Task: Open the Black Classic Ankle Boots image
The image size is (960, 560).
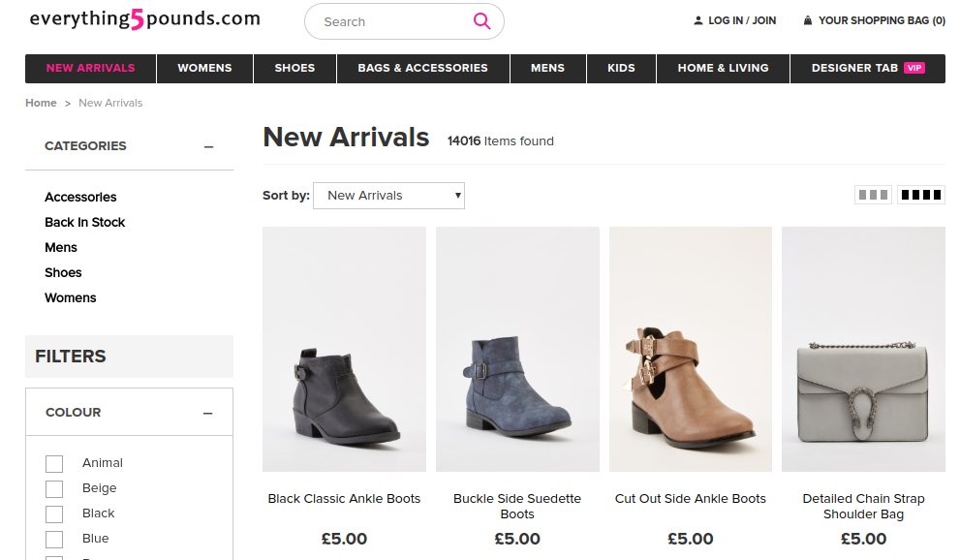Action: (344, 349)
